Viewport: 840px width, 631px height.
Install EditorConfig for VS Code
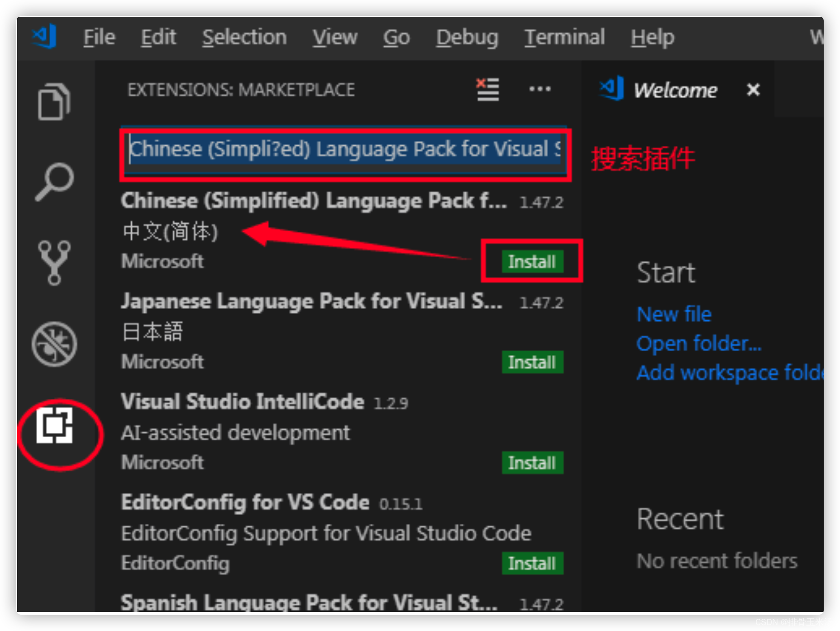(x=532, y=563)
